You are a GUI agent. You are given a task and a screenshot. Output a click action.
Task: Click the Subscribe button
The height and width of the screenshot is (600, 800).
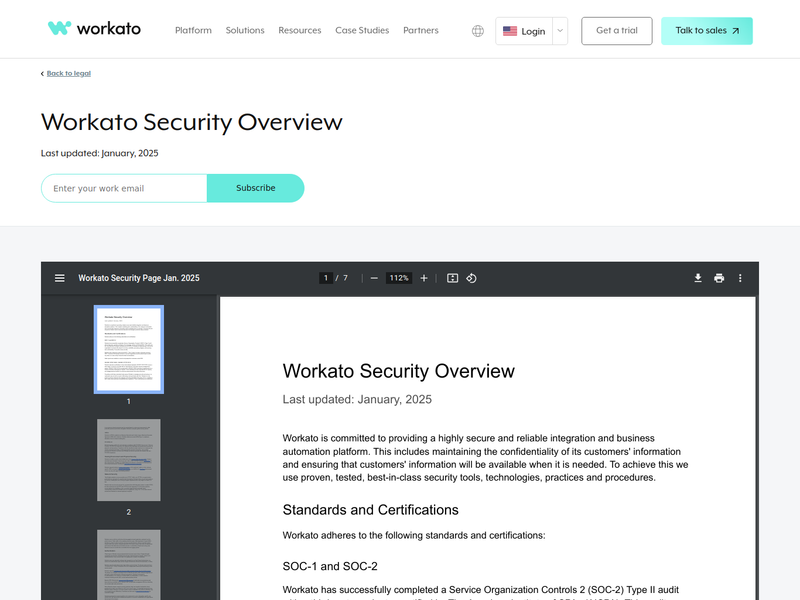click(256, 188)
